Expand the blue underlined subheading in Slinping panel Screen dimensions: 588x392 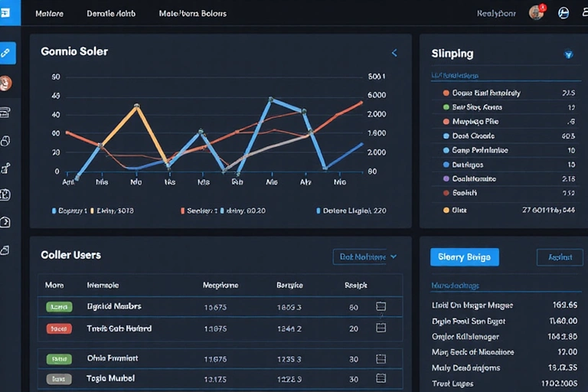(x=455, y=76)
